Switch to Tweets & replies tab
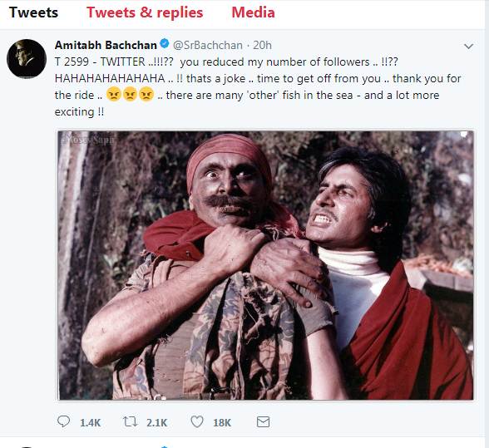Screen dimensions: 489x448 click(145, 12)
